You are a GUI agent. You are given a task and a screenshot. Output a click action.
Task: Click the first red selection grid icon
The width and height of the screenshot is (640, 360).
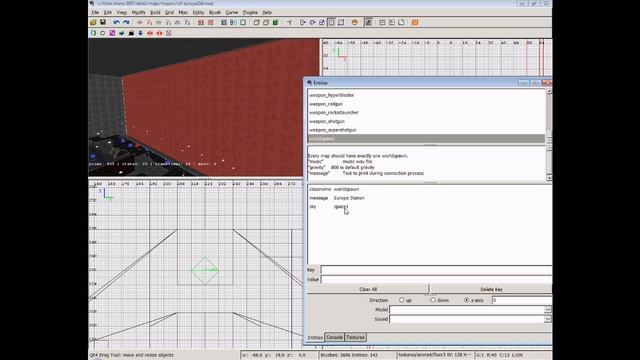click(x=201, y=22)
